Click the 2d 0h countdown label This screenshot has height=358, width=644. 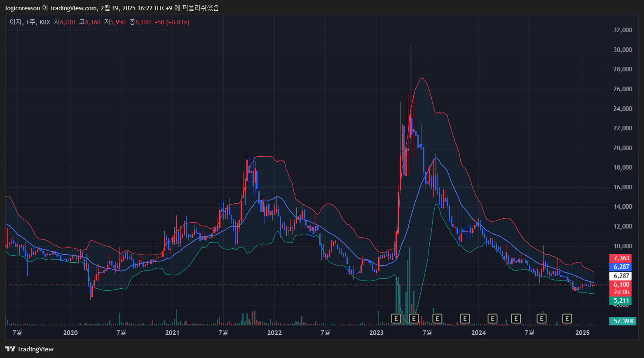(x=620, y=292)
